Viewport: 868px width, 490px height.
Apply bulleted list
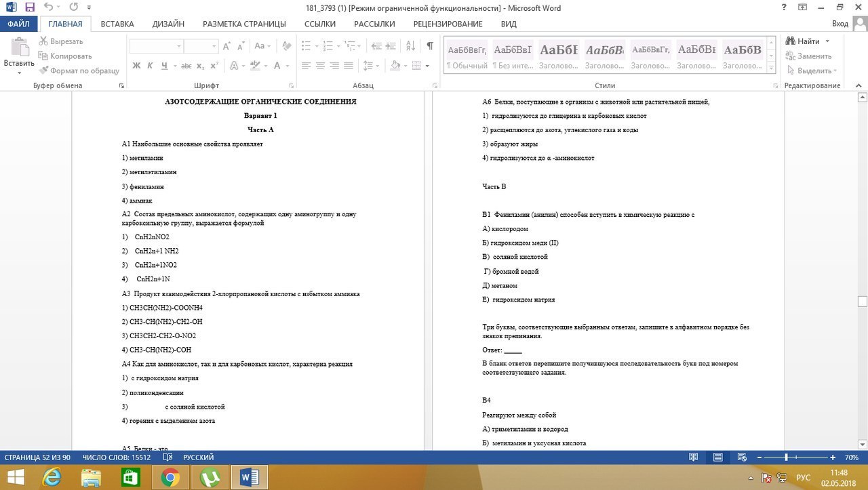click(x=306, y=46)
